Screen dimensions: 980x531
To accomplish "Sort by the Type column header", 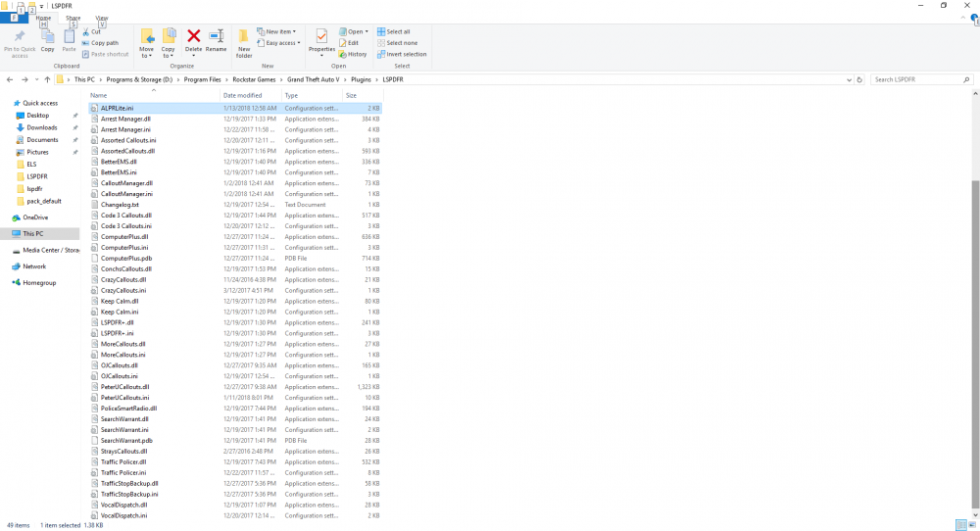I will pyautogui.click(x=313, y=96).
